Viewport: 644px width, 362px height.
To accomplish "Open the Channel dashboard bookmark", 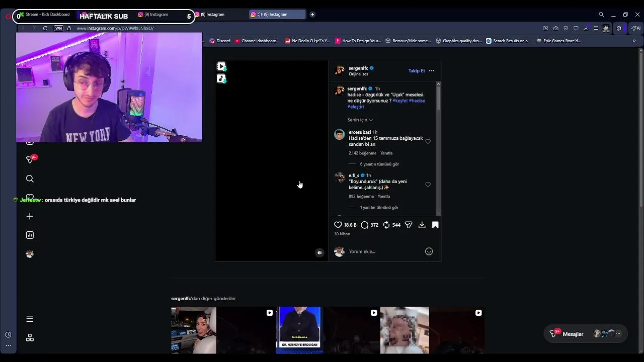I will click(x=257, y=41).
